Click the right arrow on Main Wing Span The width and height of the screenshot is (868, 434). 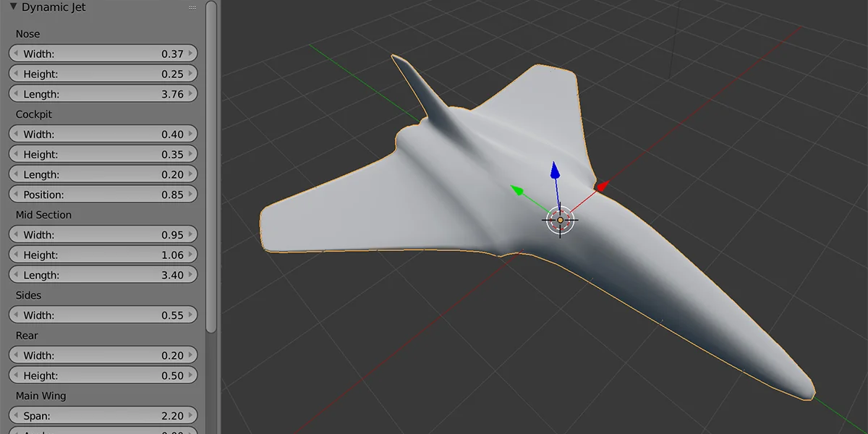(x=190, y=415)
